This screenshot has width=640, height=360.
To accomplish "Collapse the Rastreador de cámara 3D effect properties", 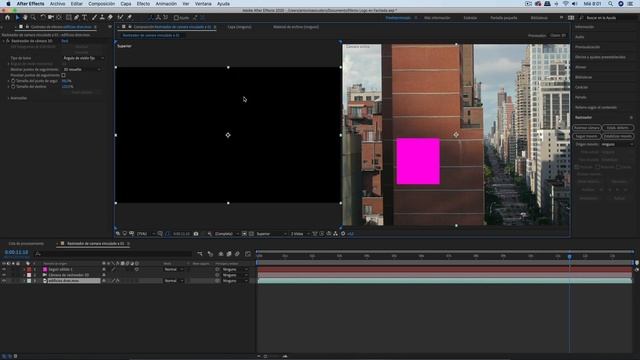I will pyautogui.click(x=4, y=41).
